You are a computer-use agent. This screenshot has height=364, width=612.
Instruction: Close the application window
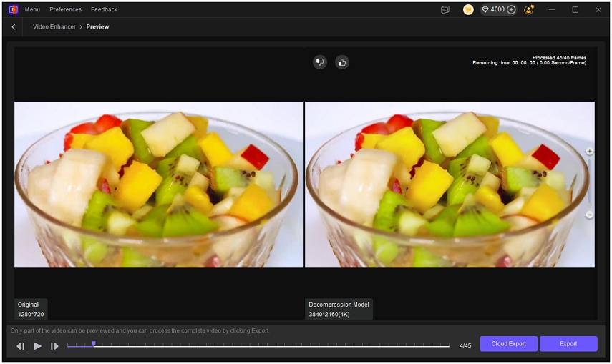coord(598,9)
